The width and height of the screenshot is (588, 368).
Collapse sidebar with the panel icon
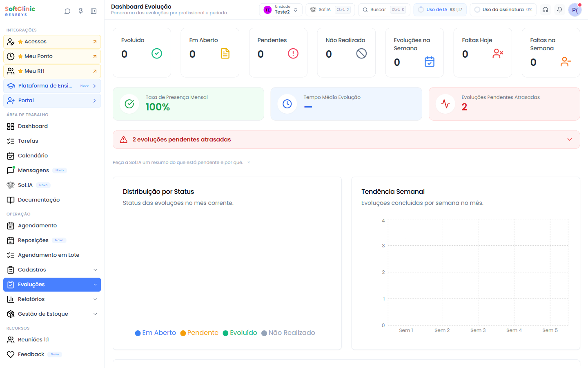tap(94, 11)
